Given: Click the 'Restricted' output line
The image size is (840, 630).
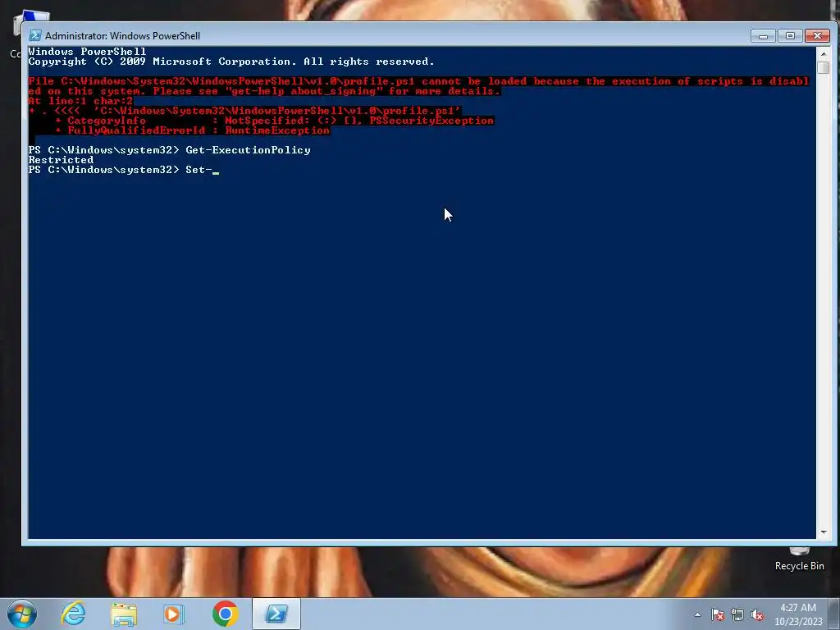Looking at the screenshot, I should point(61,160).
